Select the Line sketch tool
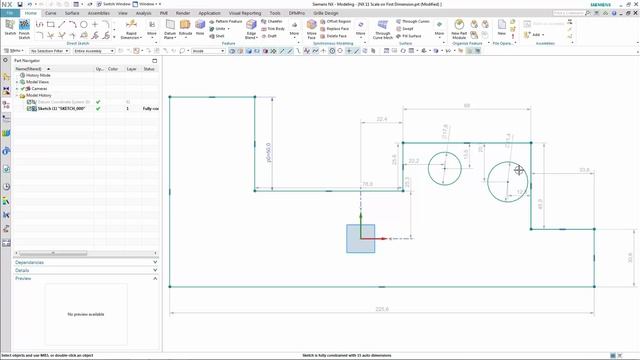The height and width of the screenshot is (360, 640). pyautogui.click(x=62, y=24)
